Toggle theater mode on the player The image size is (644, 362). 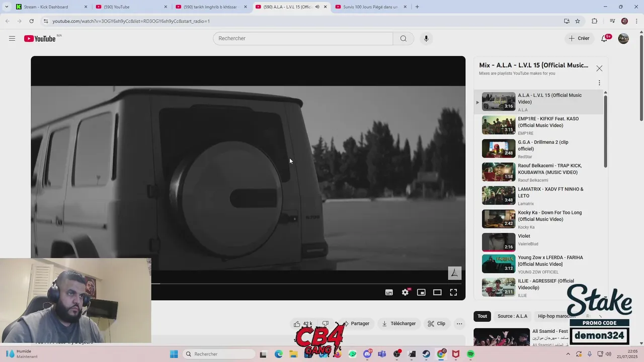[437, 292]
